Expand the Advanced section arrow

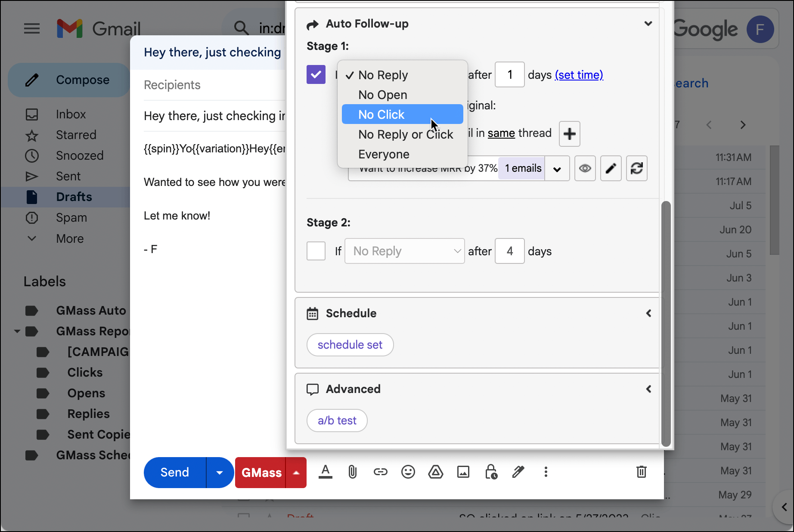point(648,389)
